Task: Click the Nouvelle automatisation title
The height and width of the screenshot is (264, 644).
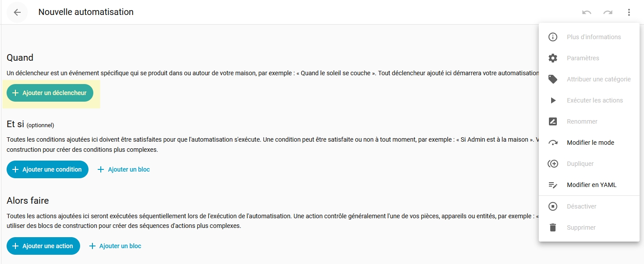Action: [86, 12]
